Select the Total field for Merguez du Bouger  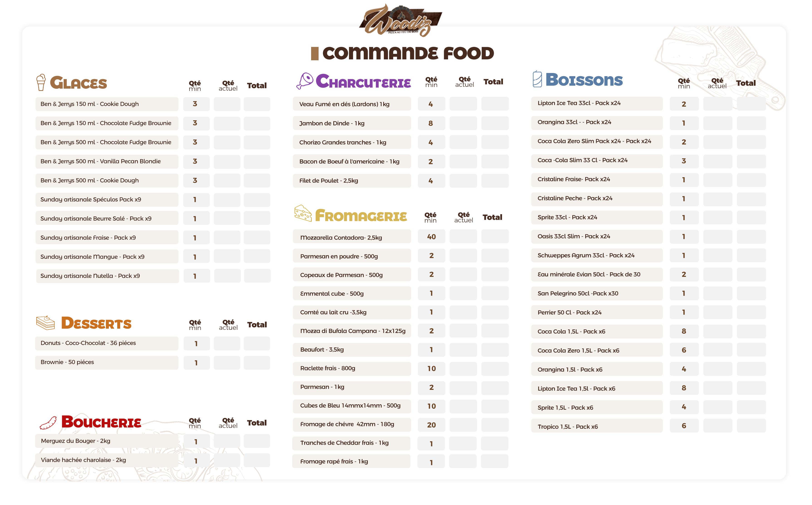coord(257,441)
